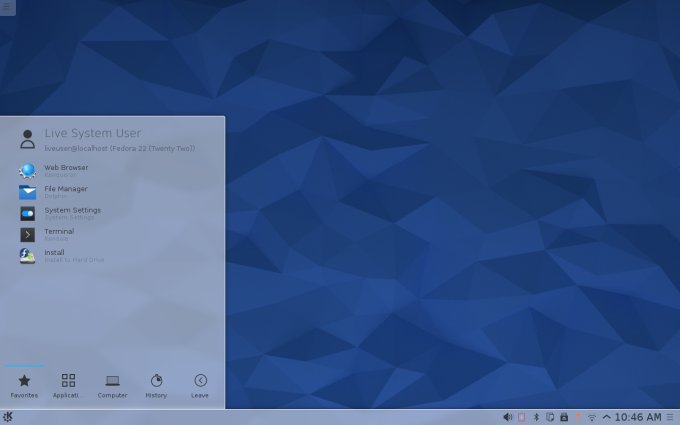Click the 'Live System User' name text
The height and width of the screenshot is (425, 680).
[93, 133]
